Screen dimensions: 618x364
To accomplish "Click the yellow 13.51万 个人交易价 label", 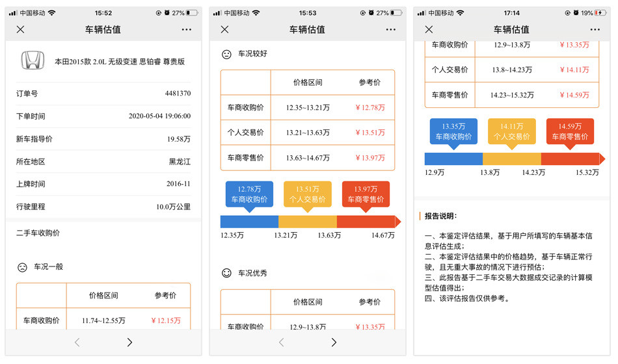I will [308, 194].
